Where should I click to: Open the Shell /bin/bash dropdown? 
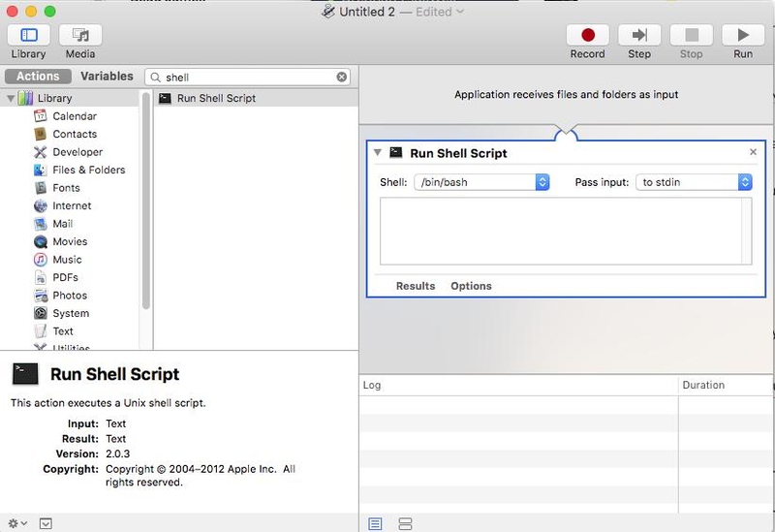click(481, 182)
